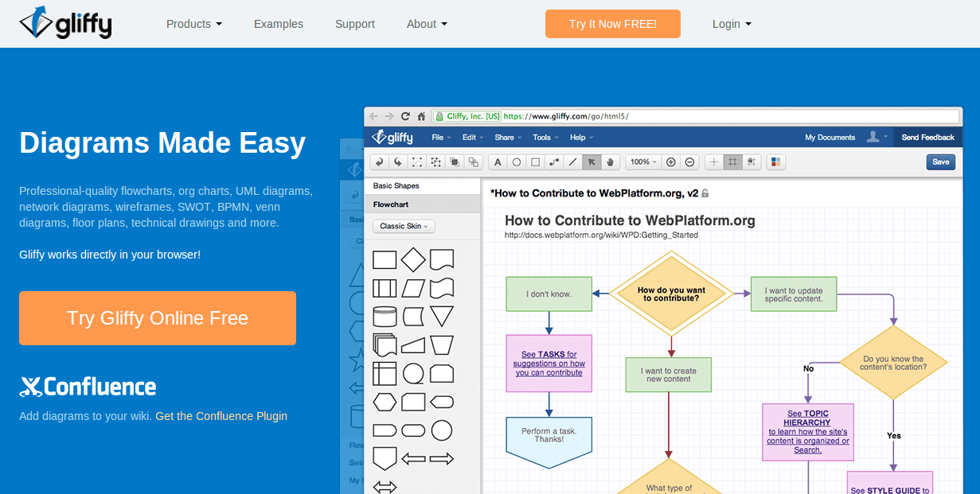Select the straight Line tool
980x494 pixels.
(573, 162)
